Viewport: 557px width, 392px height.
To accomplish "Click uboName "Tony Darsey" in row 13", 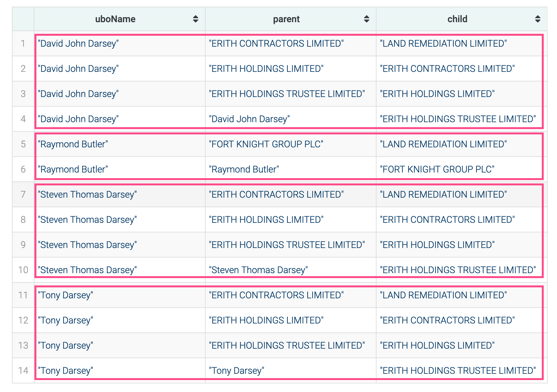I will pyautogui.click(x=65, y=345).
